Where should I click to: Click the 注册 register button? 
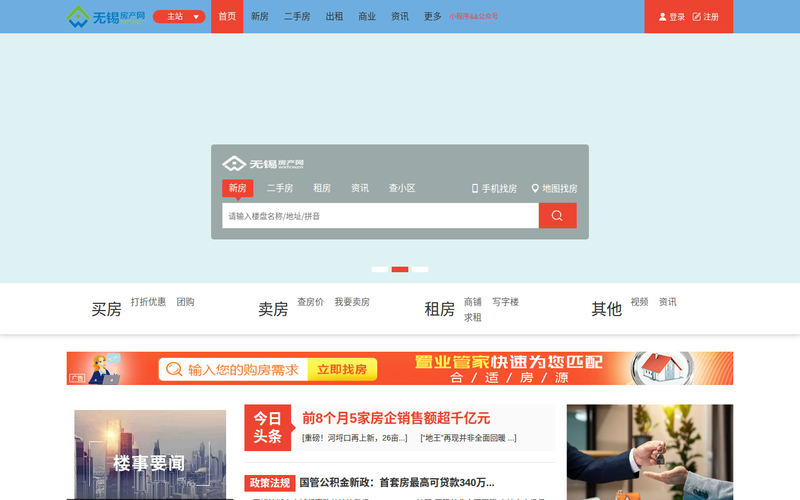(x=706, y=17)
